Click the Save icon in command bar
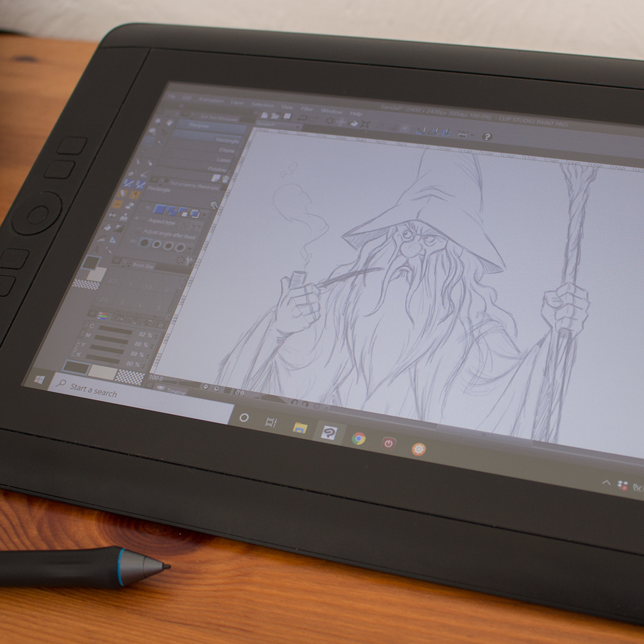The image size is (644, 644). [x=288, y=117]
